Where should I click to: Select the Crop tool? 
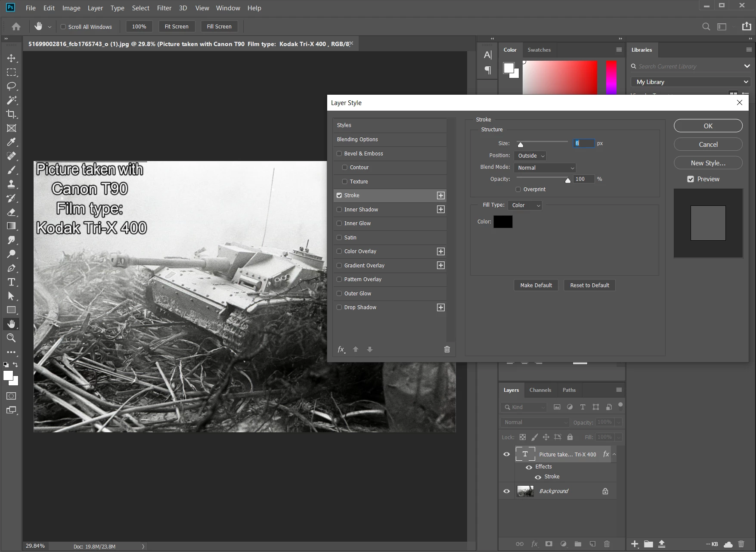click(12, 114)
